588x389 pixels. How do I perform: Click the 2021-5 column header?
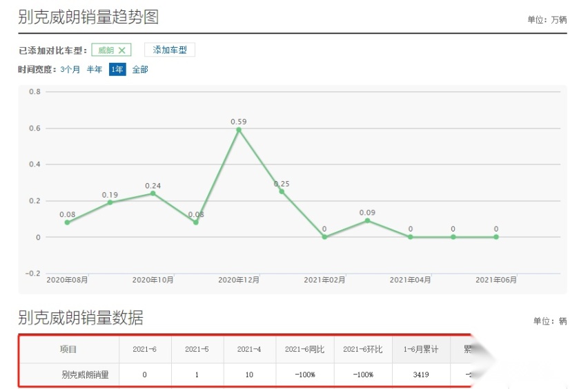click(x=197, y=349)
